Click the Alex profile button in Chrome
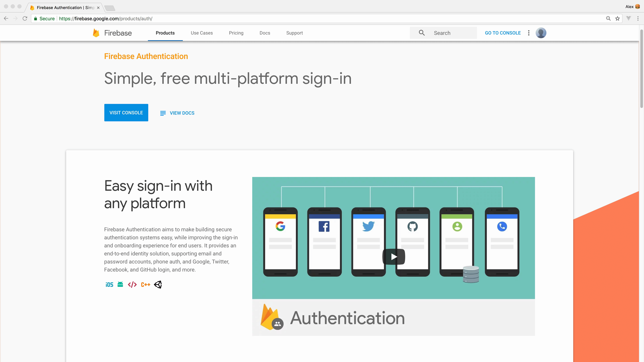 click(x=632, y=7)
